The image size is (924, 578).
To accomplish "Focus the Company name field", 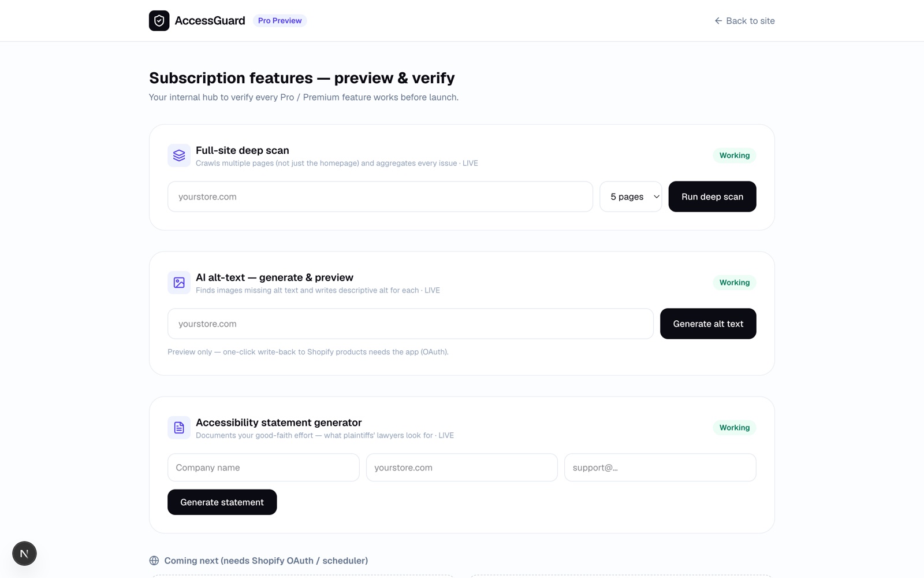I will [263, 468].
